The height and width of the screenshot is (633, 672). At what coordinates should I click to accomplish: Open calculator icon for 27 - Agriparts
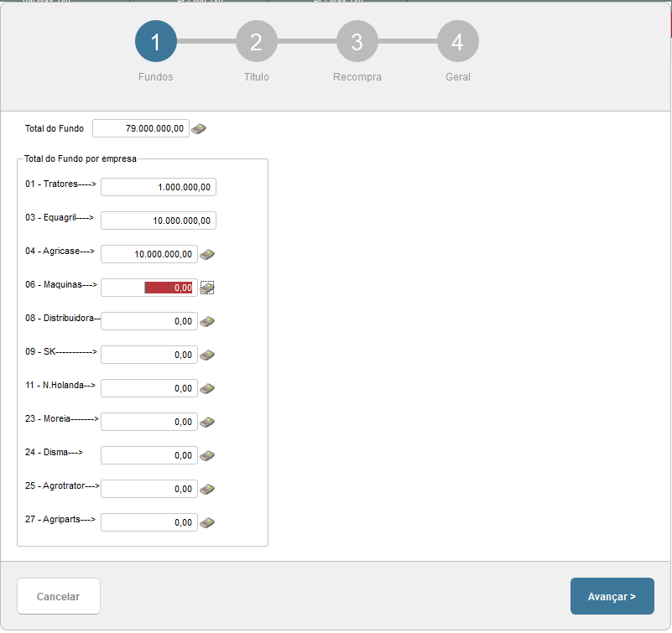click(x=207, y=523)
